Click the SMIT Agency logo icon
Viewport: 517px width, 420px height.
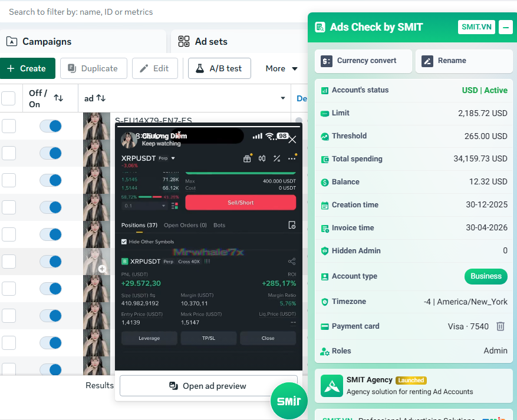[x=332, y=386]
